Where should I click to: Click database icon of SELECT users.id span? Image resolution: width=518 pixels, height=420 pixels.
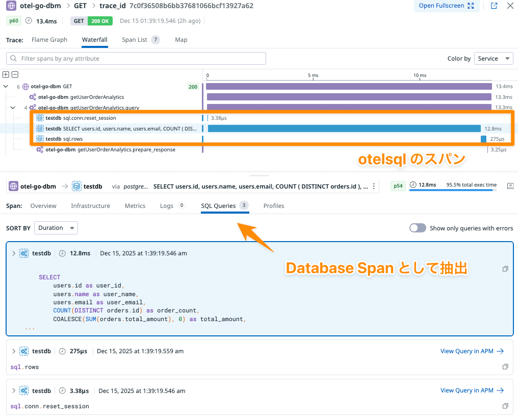(40, 128)
